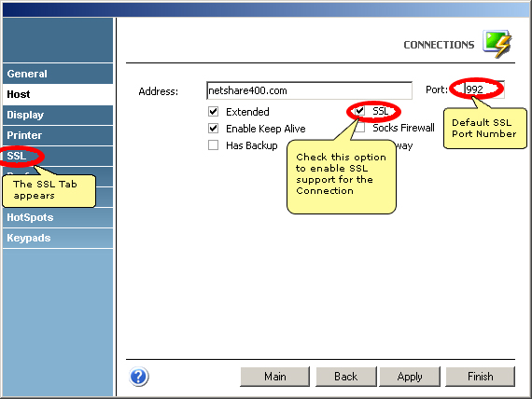Enable the Socks Firewall checkbox

360,128
